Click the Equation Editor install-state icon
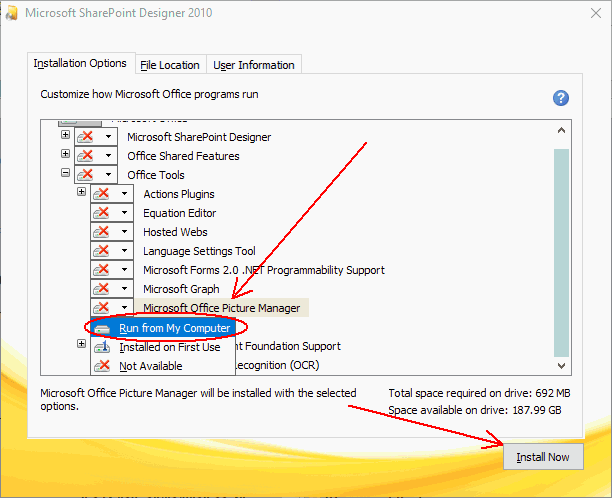Screen dimensions: 612x498 click(101, 213)
